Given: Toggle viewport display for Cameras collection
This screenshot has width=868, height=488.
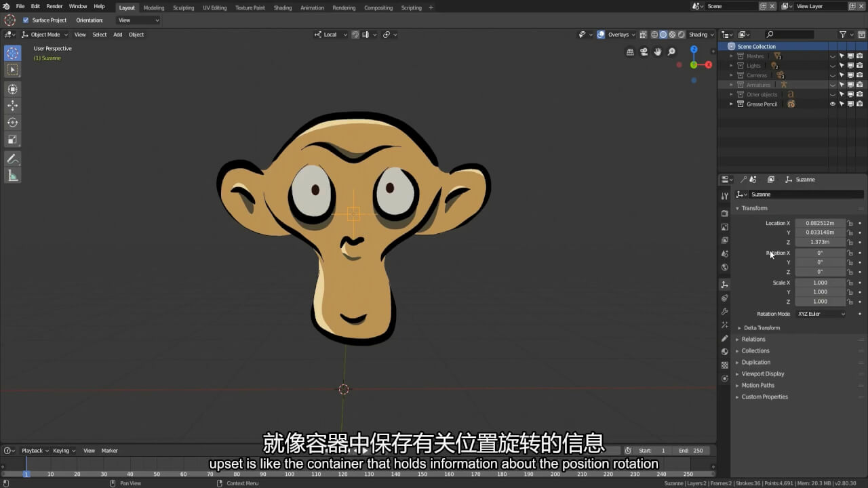Looking at the screenshot, I should coord(850,75).
